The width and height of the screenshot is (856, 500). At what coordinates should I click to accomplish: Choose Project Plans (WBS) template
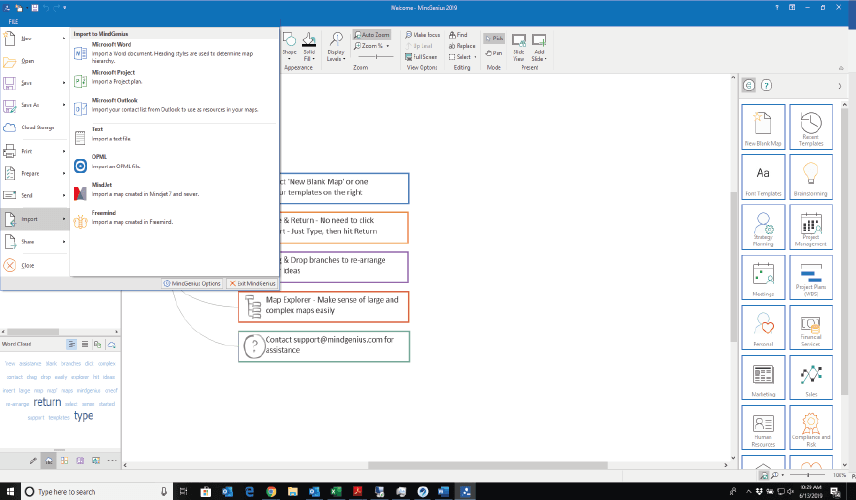pos(811,277)
